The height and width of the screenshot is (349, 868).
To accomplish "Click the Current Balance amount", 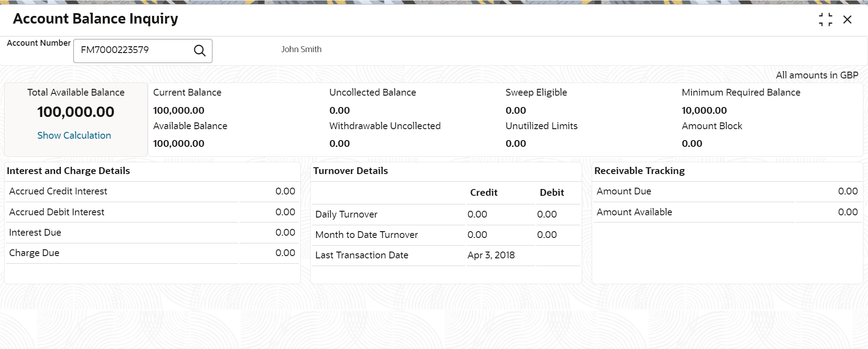I will point(178,111).
